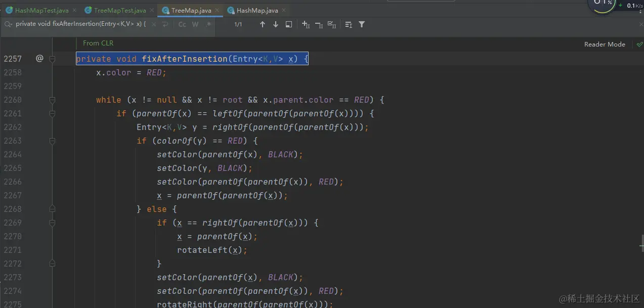
Task: Collapse the if block fold at 2263
Action: [x=52, y=141]
